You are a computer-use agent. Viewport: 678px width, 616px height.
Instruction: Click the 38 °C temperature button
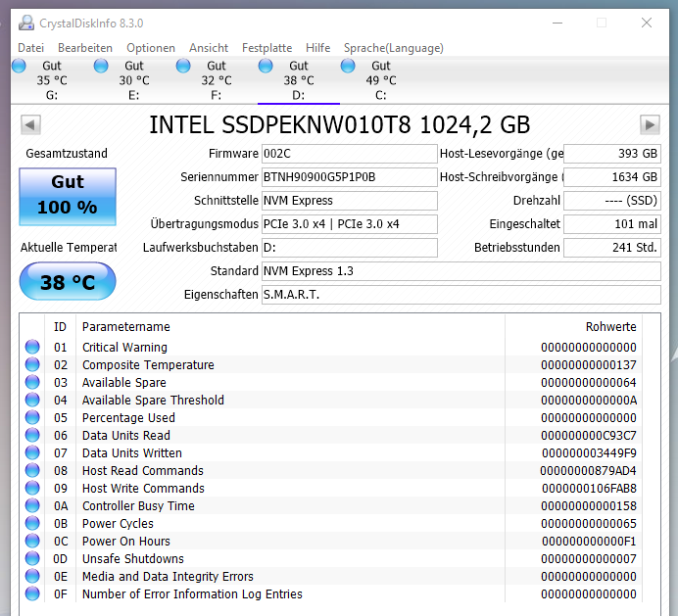68,281
